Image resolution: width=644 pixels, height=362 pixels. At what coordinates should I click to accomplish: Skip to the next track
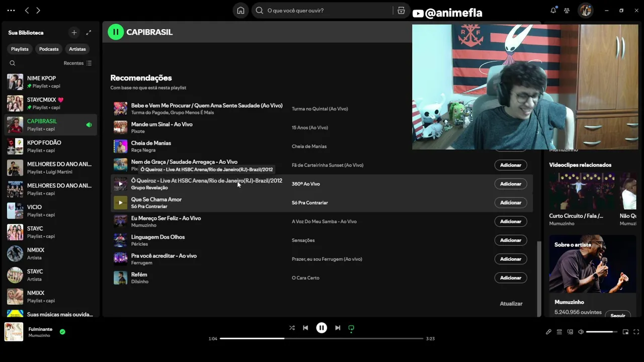click(338, 328)
